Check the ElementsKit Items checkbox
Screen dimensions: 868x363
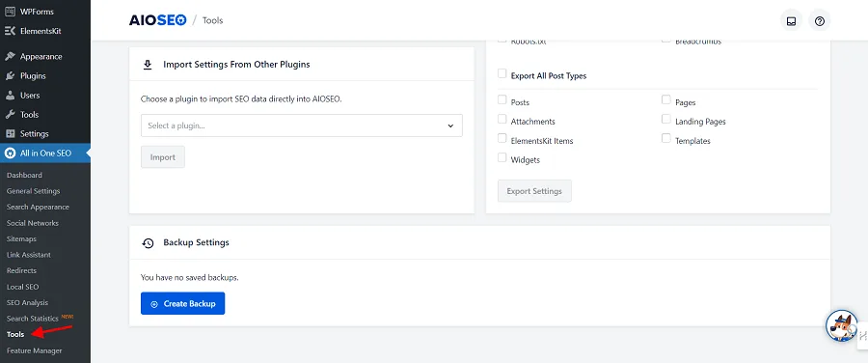coord(502,138)
